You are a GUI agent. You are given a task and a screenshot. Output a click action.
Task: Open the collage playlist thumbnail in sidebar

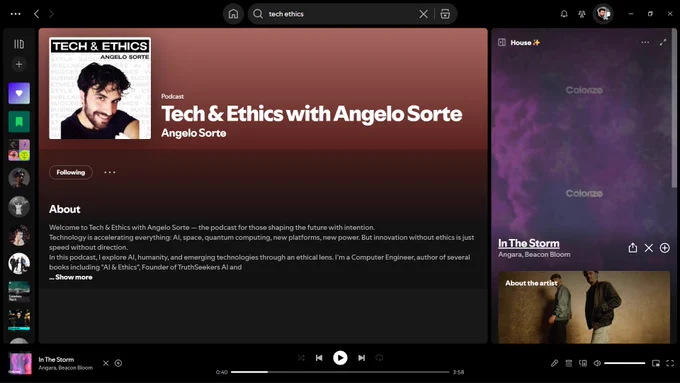pyautogui.click(x=19, y=150)
